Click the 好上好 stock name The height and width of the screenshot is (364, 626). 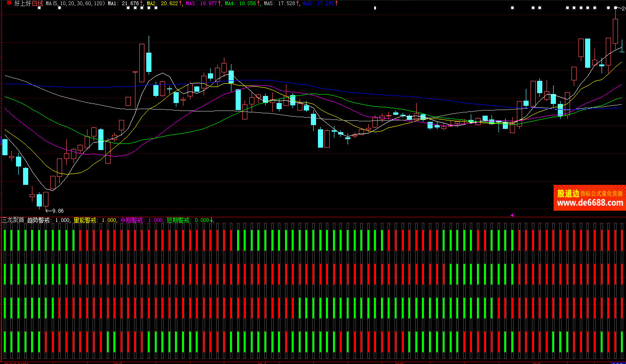(x=22, y=3)
